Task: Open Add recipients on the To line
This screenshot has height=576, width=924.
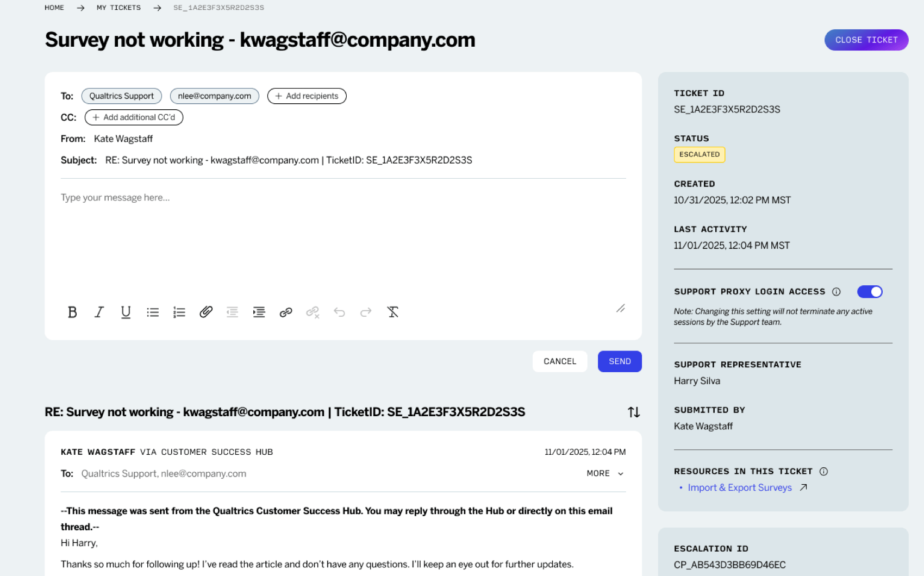Action: 307,96
